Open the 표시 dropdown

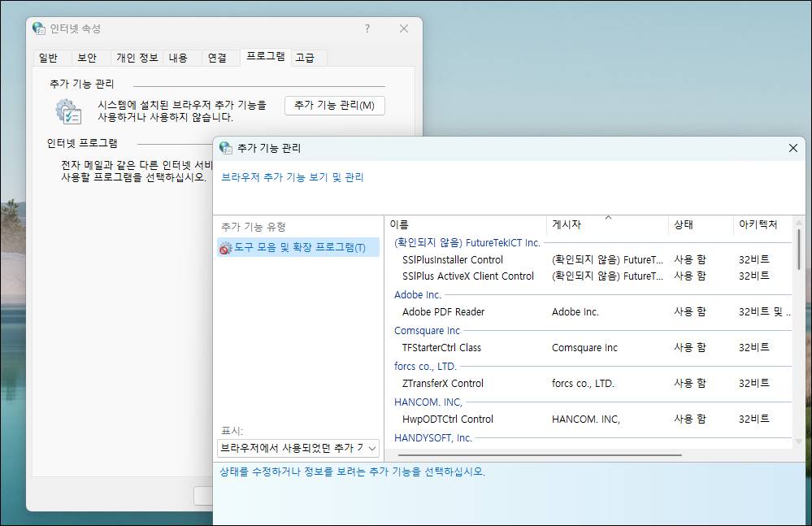297,447
